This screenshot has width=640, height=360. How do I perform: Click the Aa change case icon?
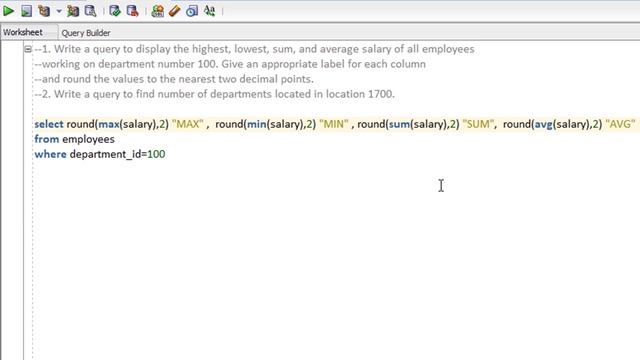(209, 11)
